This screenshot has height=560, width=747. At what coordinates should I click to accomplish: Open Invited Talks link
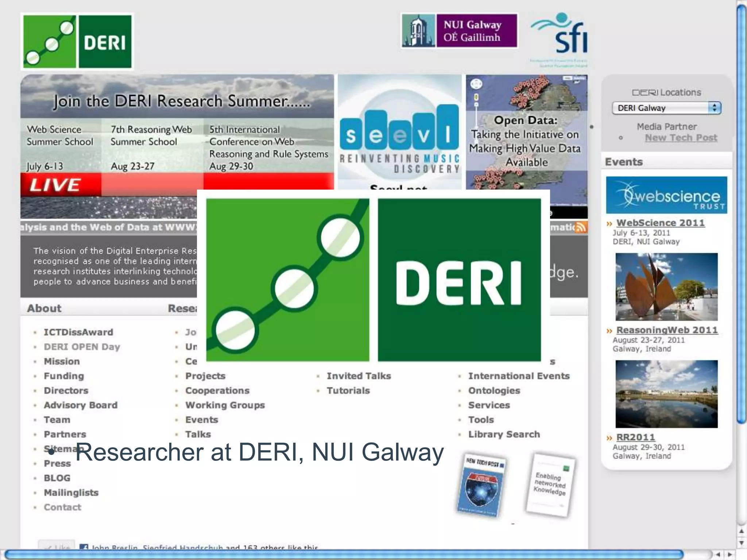click(x=359, y=376)
